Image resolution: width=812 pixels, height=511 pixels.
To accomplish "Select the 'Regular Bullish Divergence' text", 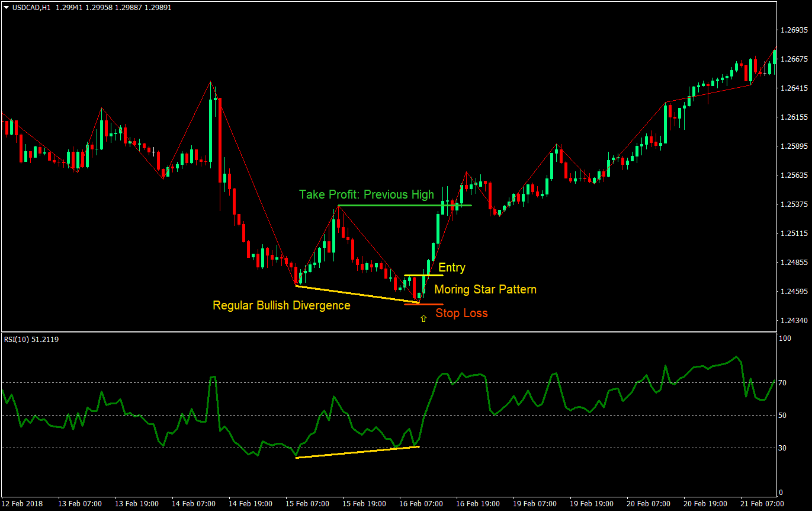I will 281,305.
